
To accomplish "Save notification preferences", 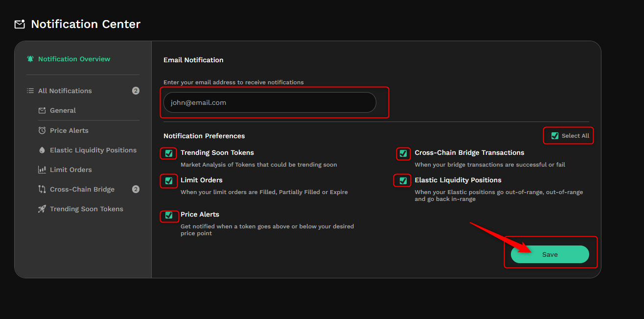I will [x=550, y=254].
